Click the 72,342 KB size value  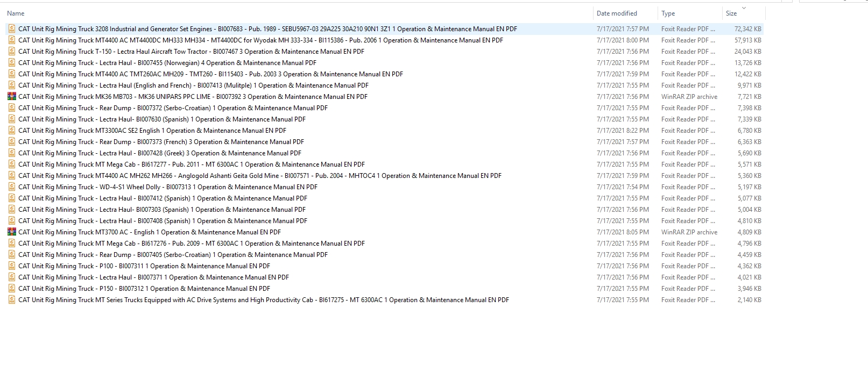[748, 29]
